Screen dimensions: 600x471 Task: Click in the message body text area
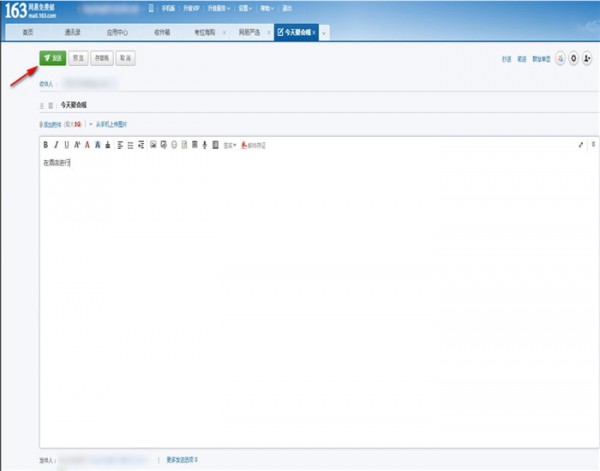pos(319,302)
